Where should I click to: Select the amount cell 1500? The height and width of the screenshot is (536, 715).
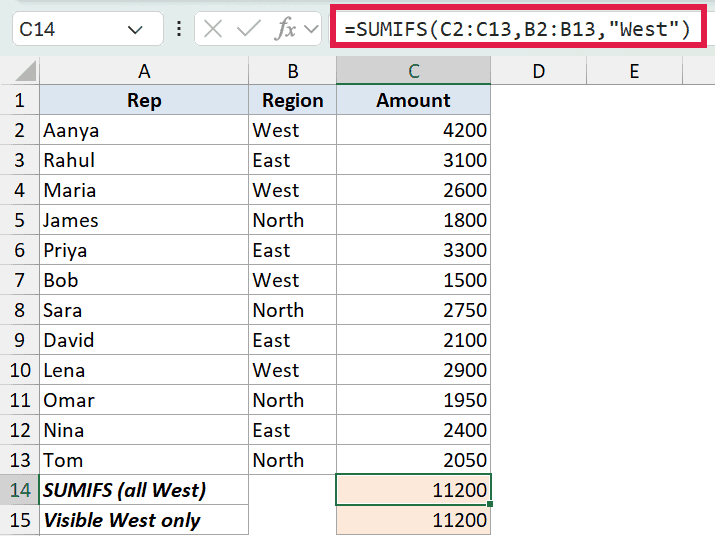tap(414, 280)
